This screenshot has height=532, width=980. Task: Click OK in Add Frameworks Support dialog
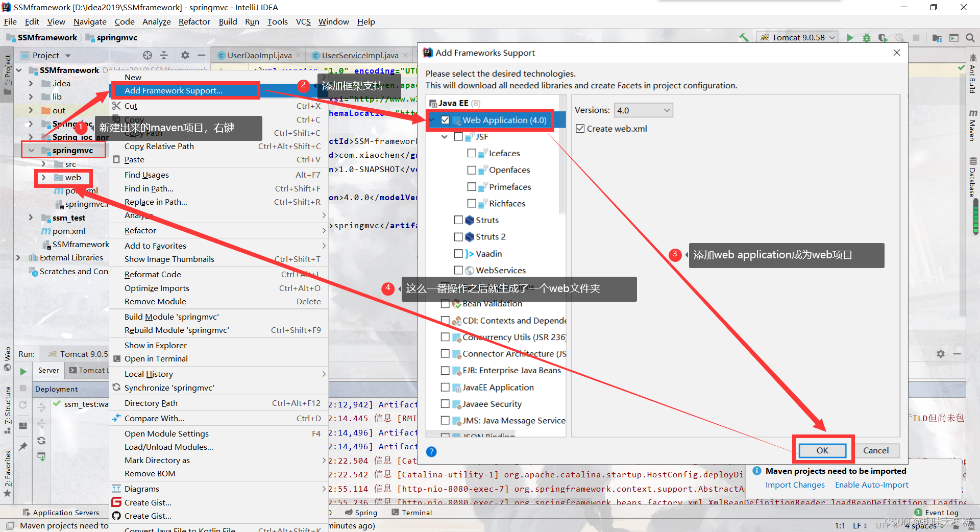(x=822, y=450)
